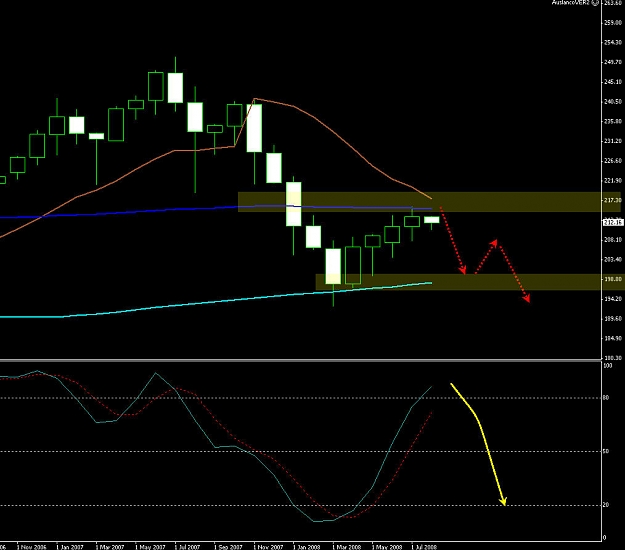Click the 226.60 price axis label
The image size is (625, 550).
(x=613, y=161)
